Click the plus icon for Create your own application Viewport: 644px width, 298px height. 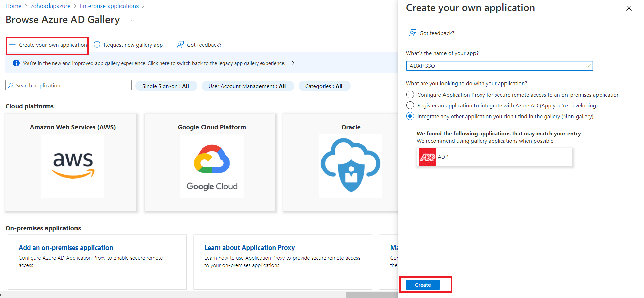coord(12,45)
